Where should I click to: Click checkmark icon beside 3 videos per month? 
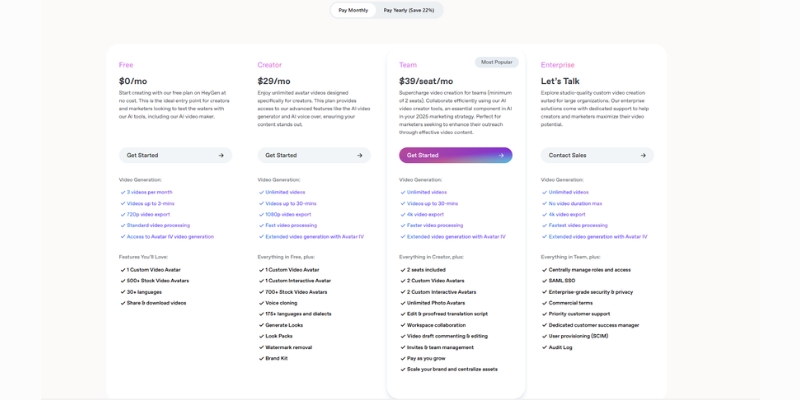[x=123, y=192]
